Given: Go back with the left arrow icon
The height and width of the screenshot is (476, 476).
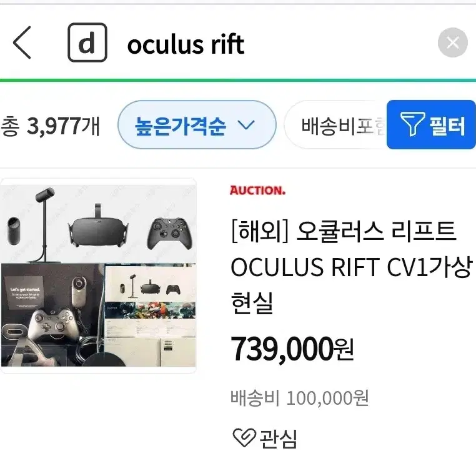Looking at the screenshot, I should (x=22, y=42).
